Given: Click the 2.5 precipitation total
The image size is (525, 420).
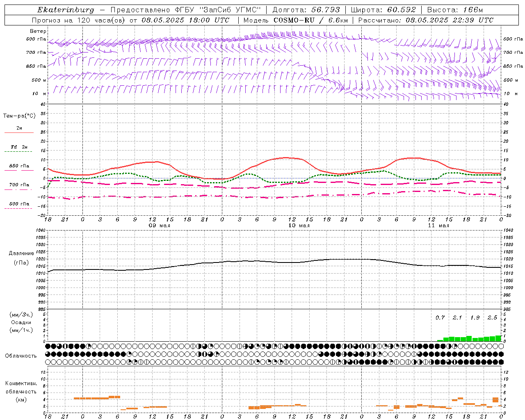Looking at the screenshot, I should pyautogui.click(x=492, y=318).
